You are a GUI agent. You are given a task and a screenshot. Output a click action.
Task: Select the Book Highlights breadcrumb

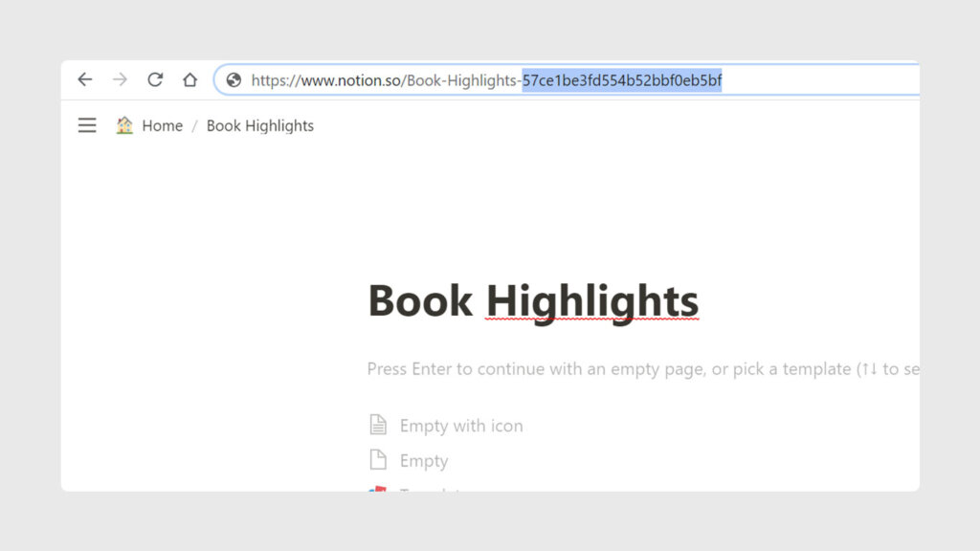tap(259, 125)
